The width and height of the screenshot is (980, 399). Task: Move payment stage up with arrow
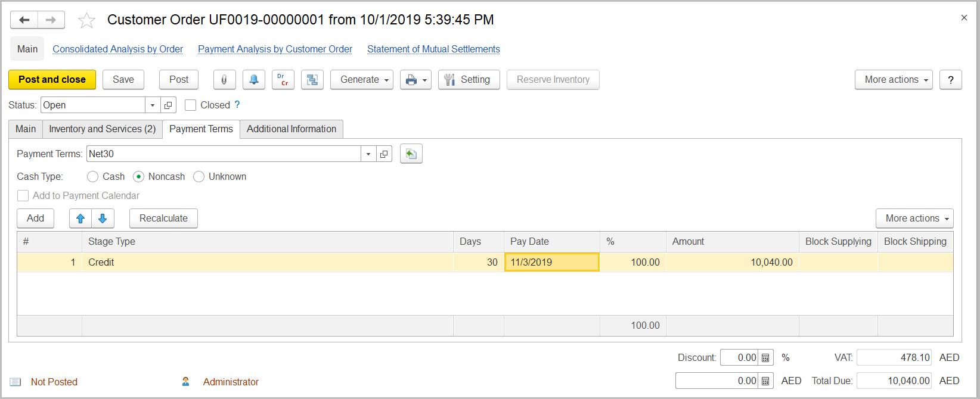(80, 219)
